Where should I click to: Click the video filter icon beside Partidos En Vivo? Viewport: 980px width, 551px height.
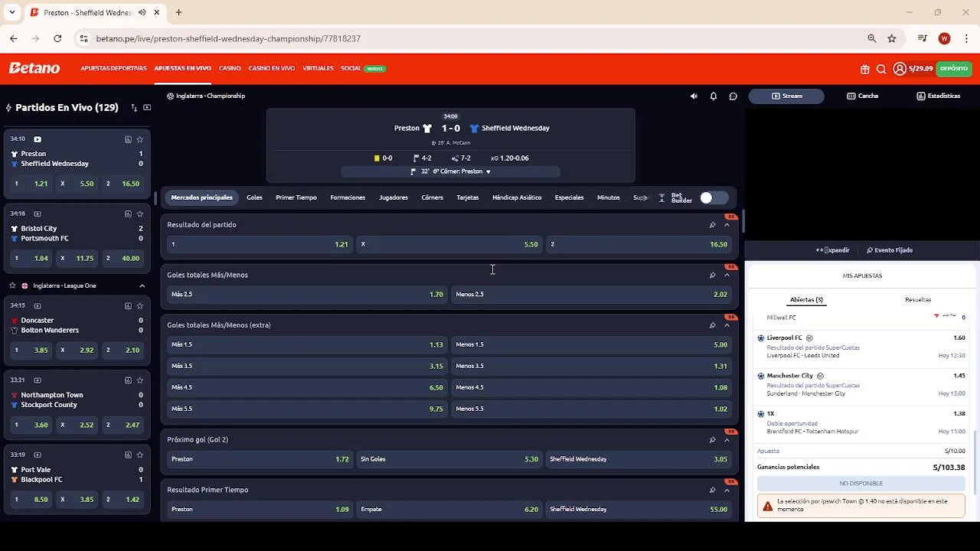pyautogui.click(x=147, y=108)
